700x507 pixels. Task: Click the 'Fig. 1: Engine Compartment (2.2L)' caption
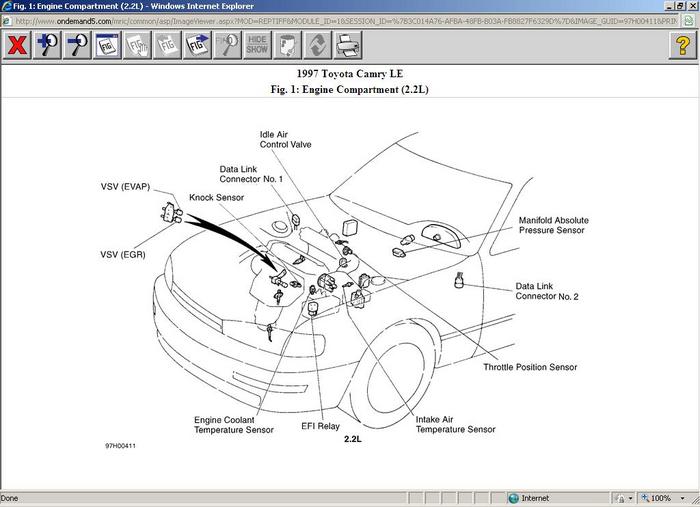[350, 89]
